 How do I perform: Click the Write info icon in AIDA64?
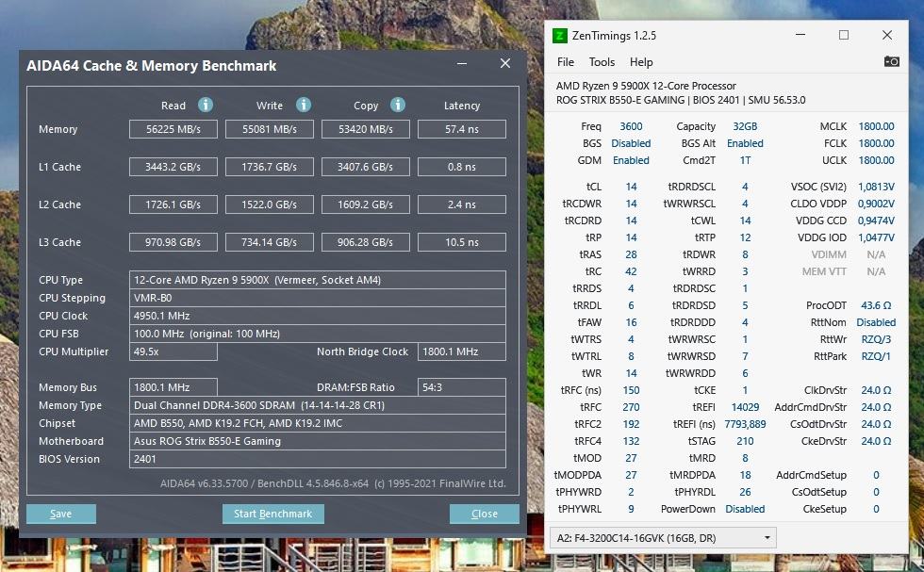[x=304, y=105]
